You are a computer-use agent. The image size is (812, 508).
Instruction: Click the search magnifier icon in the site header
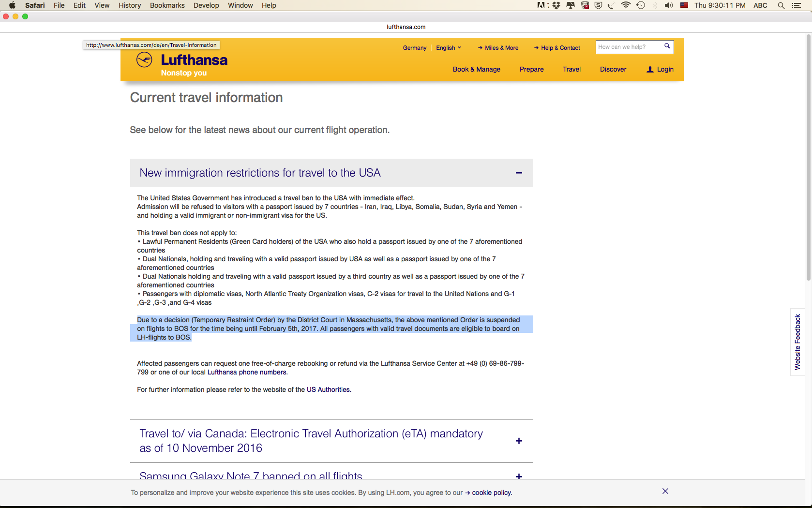tap(667, 46)
